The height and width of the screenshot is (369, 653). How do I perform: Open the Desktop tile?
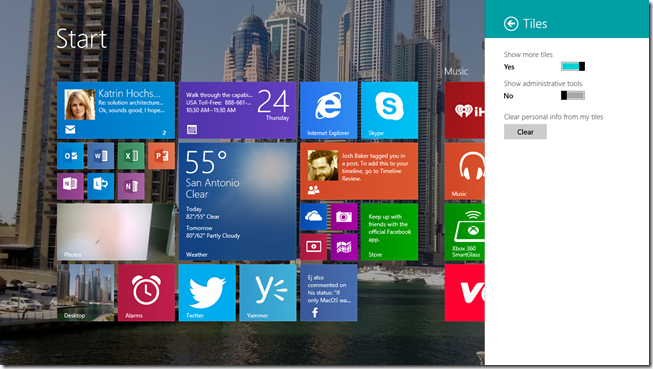(x=85, y=293)
